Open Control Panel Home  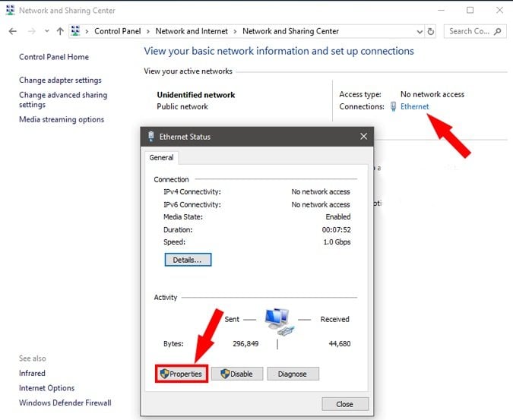point(54,57)
